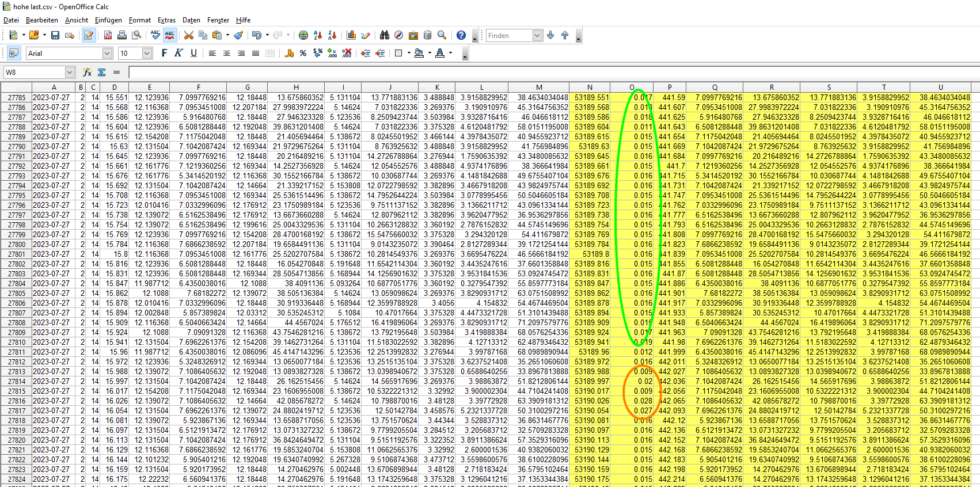Screen dimensions: 980x487
Task: Run spelling check
Action: 155,35
